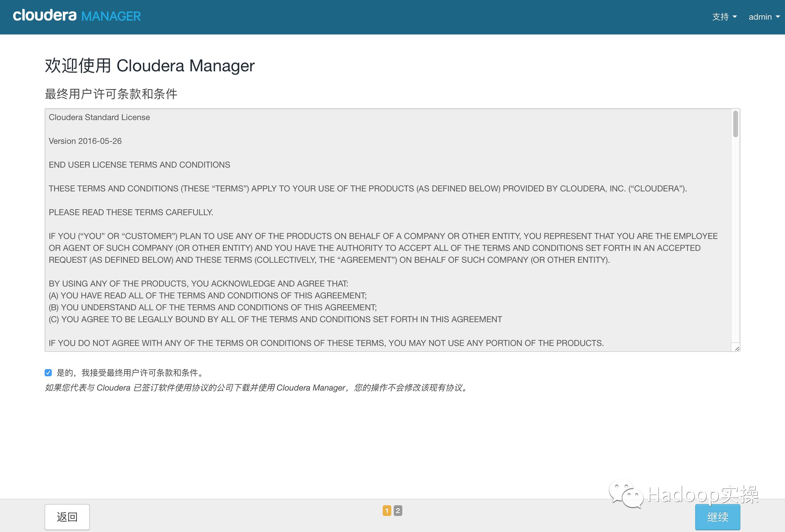The width and height of the screenshot is (785, 532).
Task: Click the Cloudera Manager logo
Action: click(x=77, y=16)
